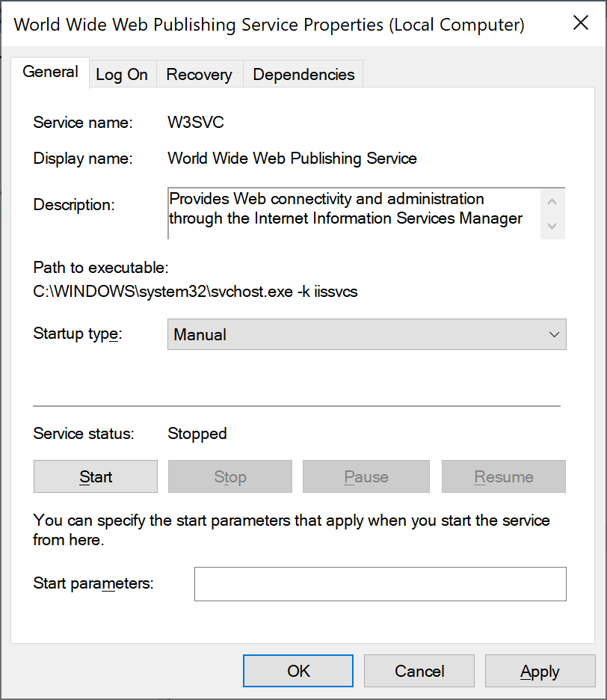
Task: Click the description scroll up arrow
Action: point(552,202)
